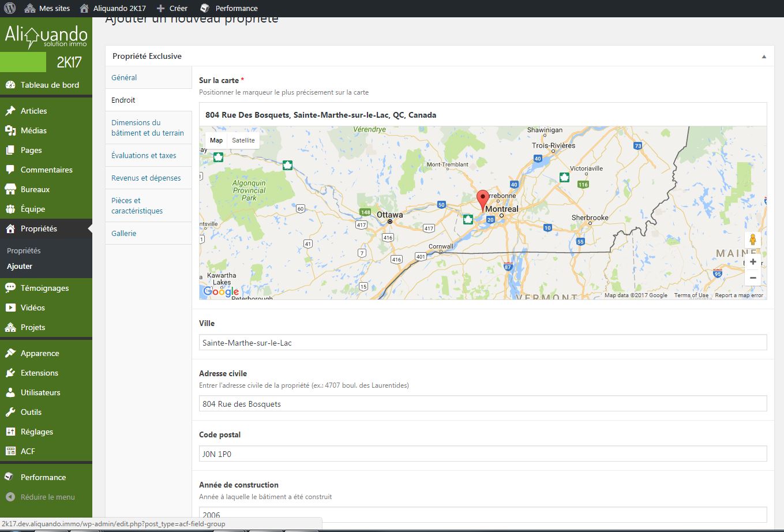Click the Médias icon in the sidebar
Image resolution: width=784 pixels, height=532 pixels.
pyautogui.click(x=10, y=130)
